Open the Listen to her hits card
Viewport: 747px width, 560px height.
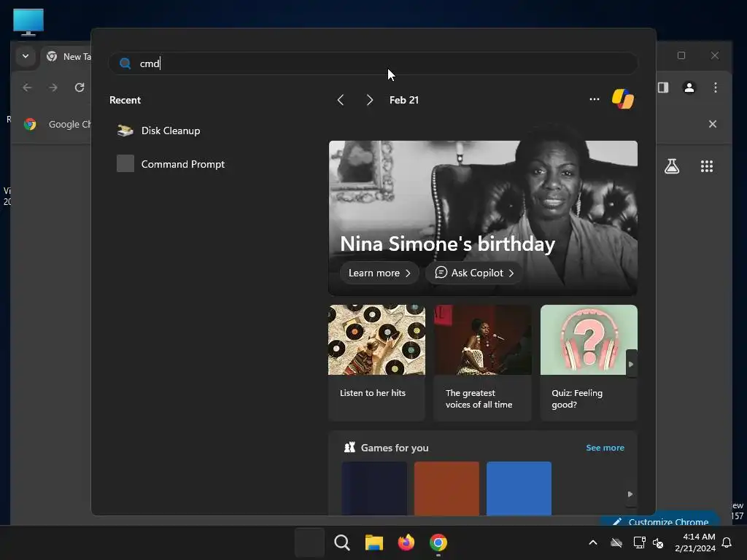pos(376,363)
